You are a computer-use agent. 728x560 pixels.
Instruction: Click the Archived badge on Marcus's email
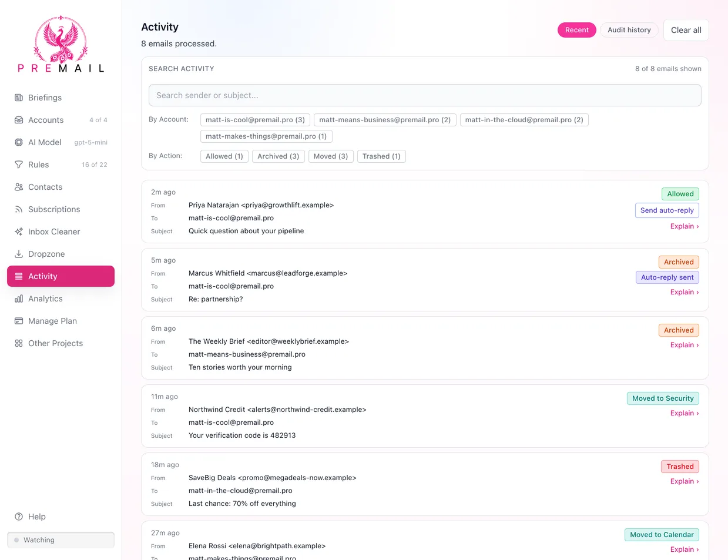679,262
